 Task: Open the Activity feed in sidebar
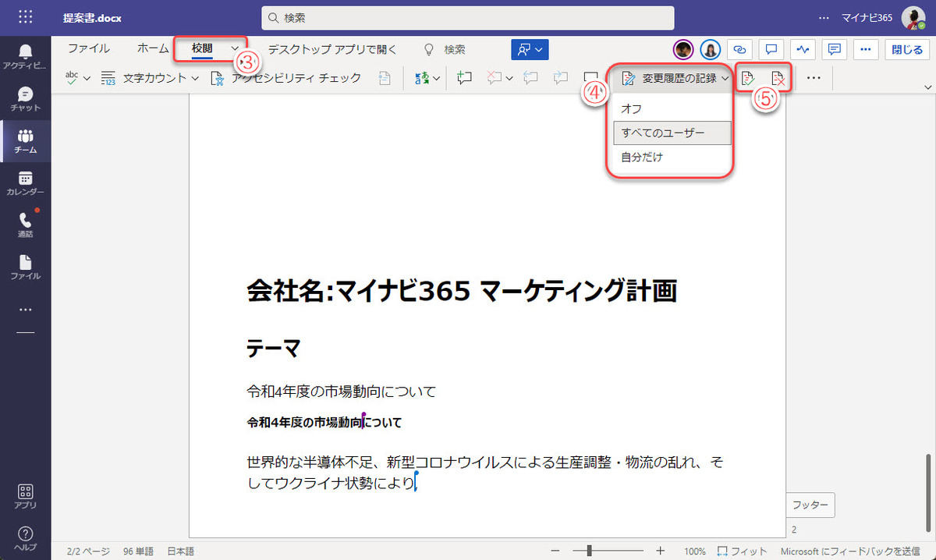click(25, 57)
